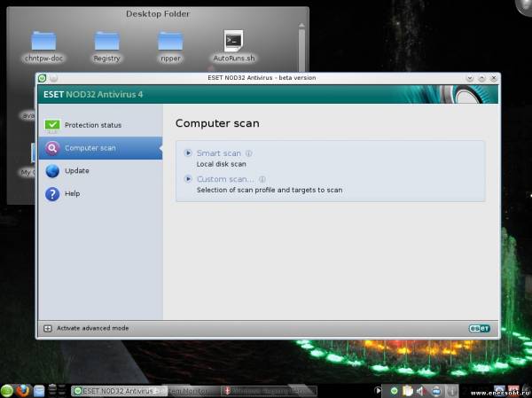Open the clipboard tray icon
This screenshot has width=532, height=398.
[x=408, y=391]
